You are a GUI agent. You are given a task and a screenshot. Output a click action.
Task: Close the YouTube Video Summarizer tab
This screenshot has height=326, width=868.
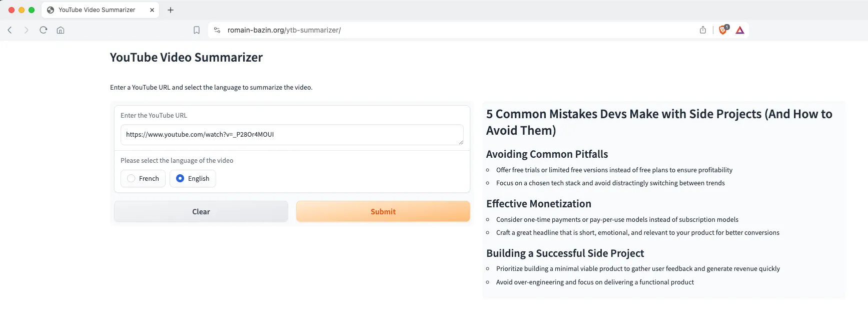click(x=152, y=10)
